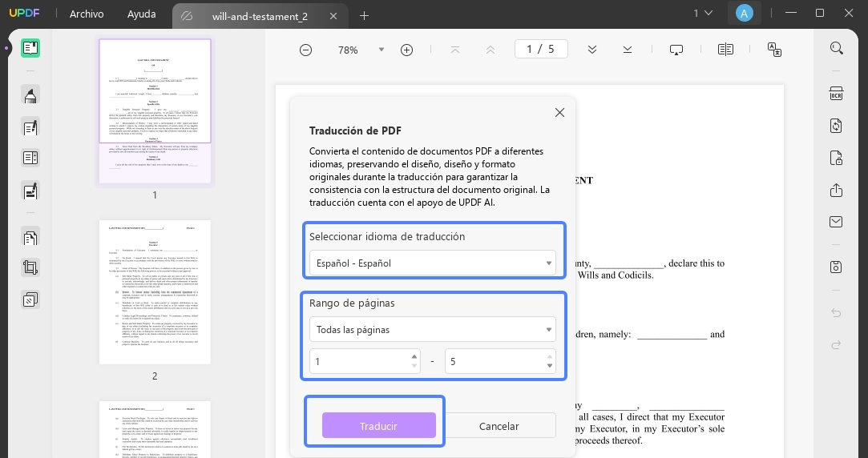Click the start page field showing 1
This screenshot has width=868, height=458.
[x=365, y=362]
